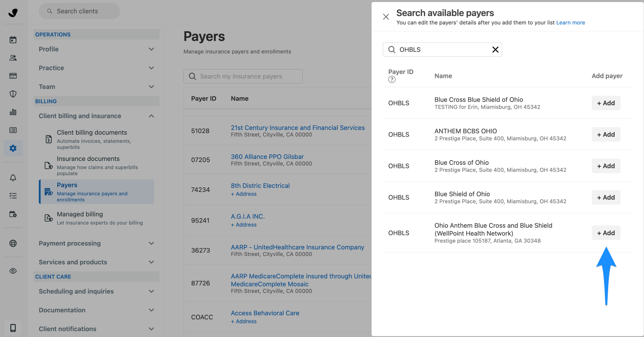
Task: Click the Managed billing icon
Action: pos(49,218)
